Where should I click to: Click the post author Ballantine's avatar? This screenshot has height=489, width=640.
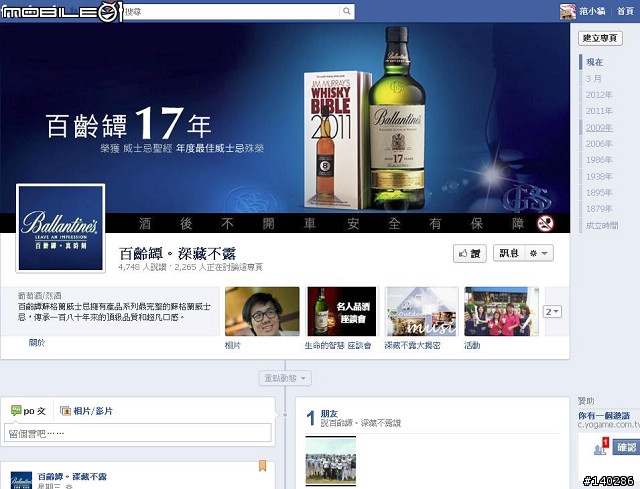21,480
